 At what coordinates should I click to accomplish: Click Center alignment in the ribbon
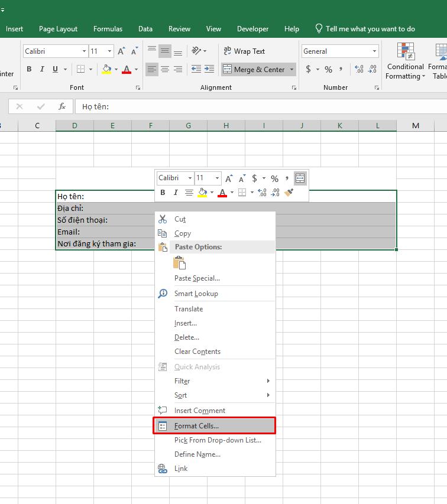[165, 69]
